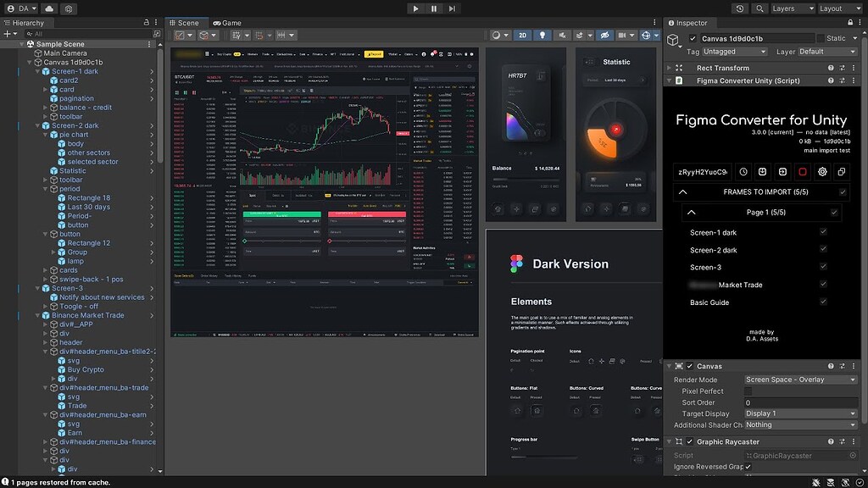
Task: Click the search icon in the top toolbar
Action: pos(759,8)
